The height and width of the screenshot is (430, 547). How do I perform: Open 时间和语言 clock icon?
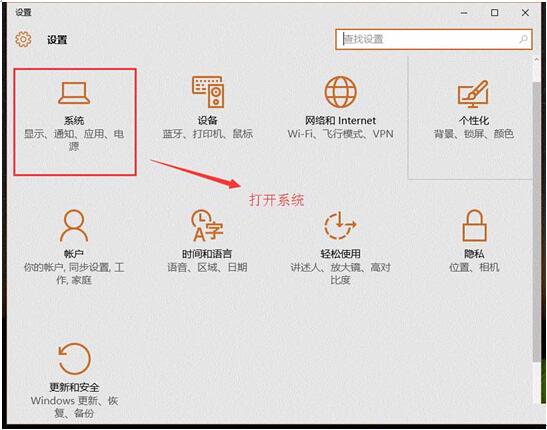[207, 225]
